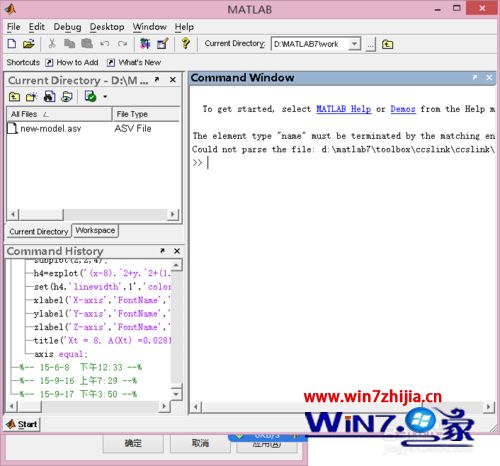Image resolution: width=500 pixels, height=466 pixels.
Task: Click the Paste toolbar icon
Action: coord(87,44)
